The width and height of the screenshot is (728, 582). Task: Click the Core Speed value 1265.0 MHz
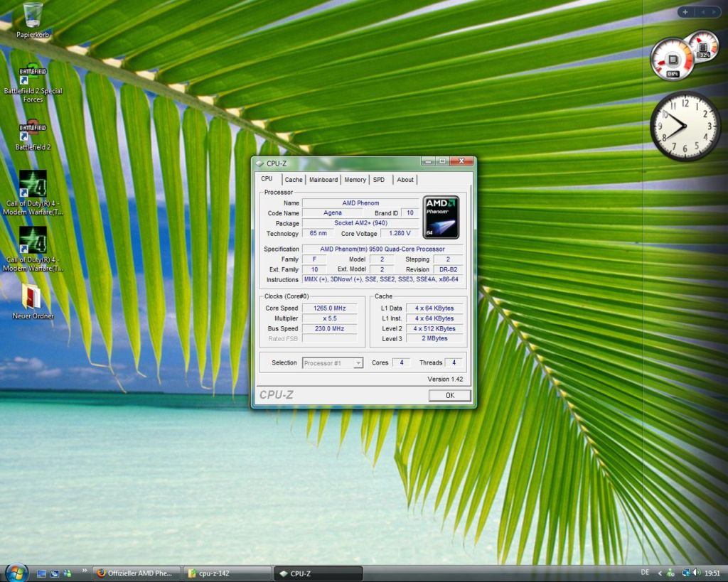click(330, 308)
